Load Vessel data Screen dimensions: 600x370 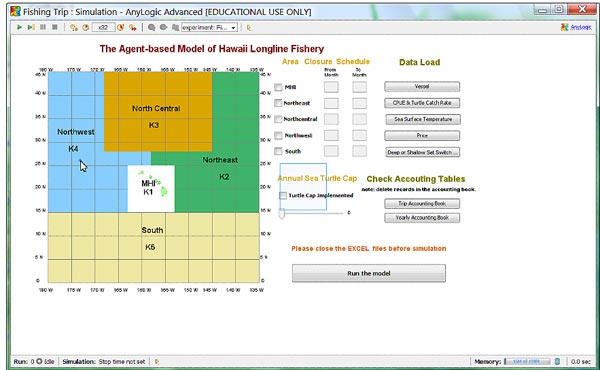422,86
